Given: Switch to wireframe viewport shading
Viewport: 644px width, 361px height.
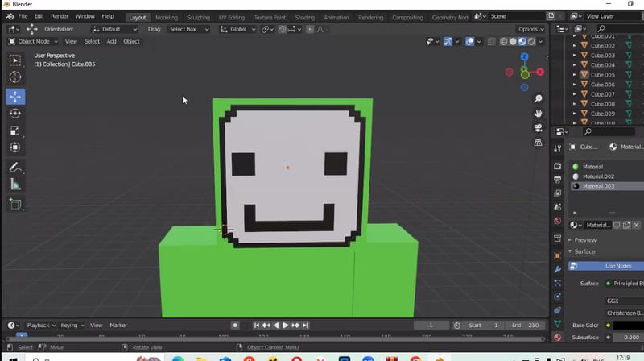Looking at the screenshot, I should coord(504,42).
